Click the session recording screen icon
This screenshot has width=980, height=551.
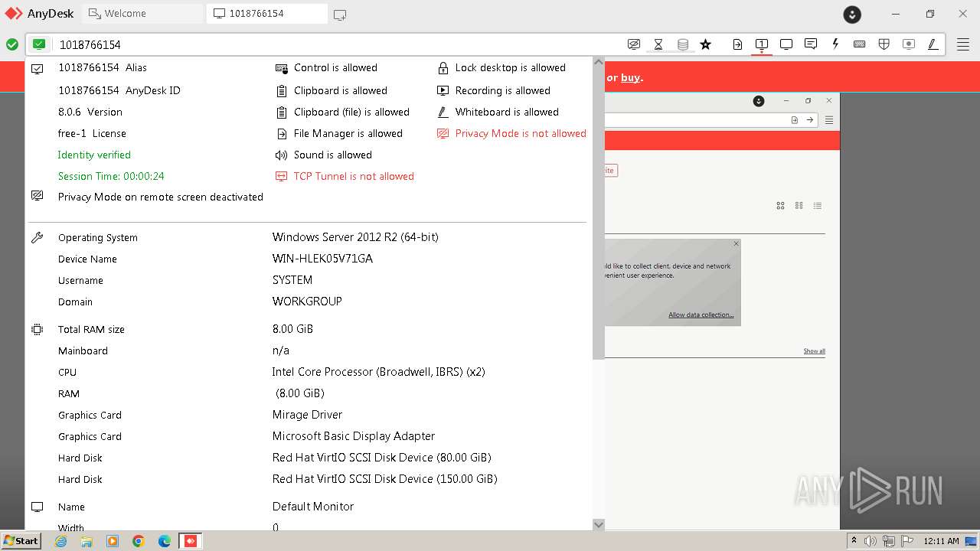[909, 44]
